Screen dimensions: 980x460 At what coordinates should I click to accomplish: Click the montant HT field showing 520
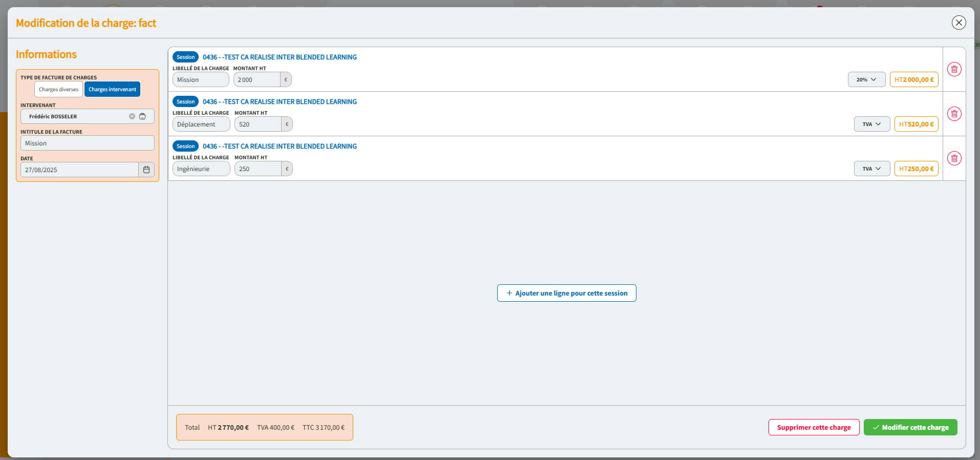258,124
